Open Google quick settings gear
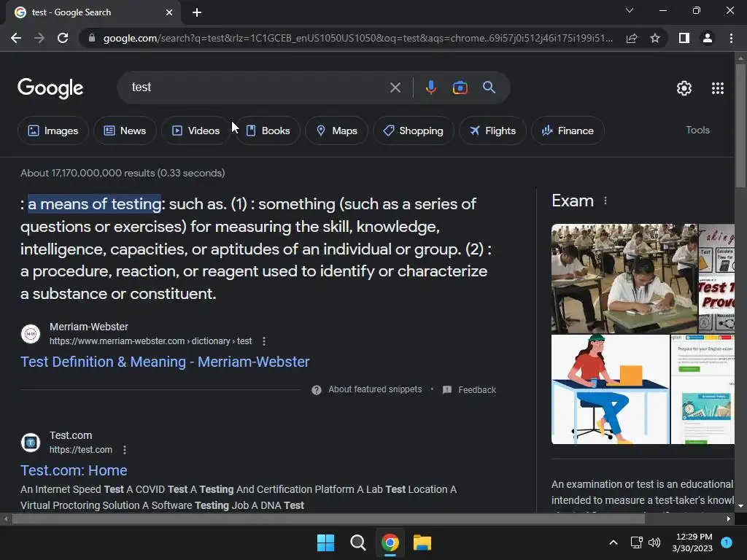Image resolution: width=747 pixels, height=560 pixels. pyautogui.click(x=684, y=88)
